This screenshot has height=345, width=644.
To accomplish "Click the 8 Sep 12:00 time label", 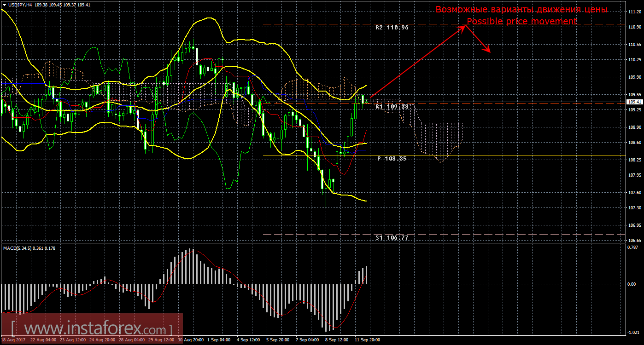I will coord(338,340).
